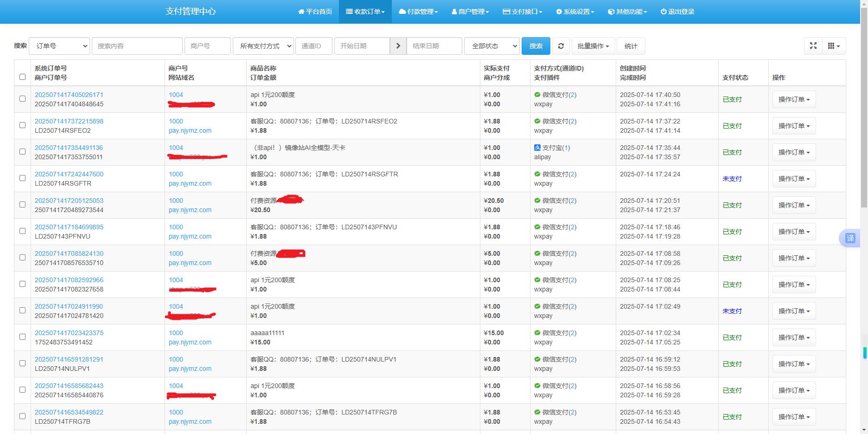868x434 pixels.
Task: Click the 支付管理中心 brand title
Action: [191, 12]
